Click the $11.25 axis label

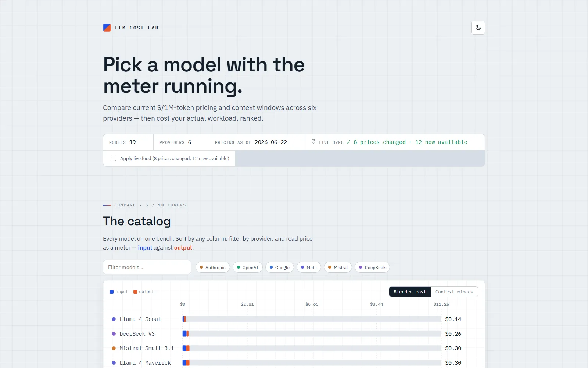coord(441,304)
